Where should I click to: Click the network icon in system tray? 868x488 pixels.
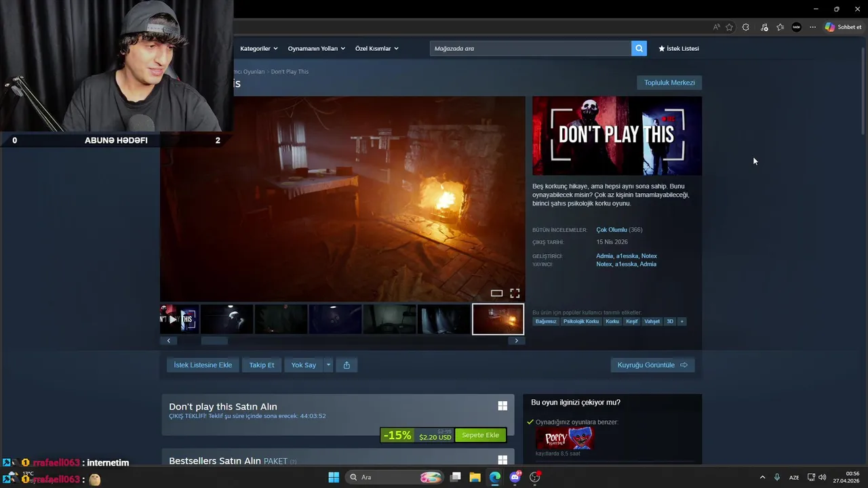[x=811, y=477]
